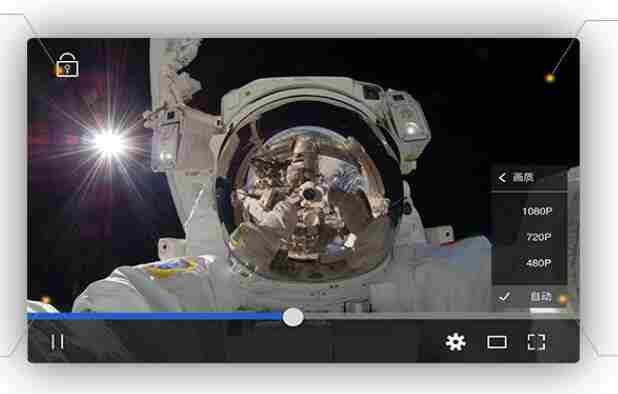Viewport: 618px width, 394px height.
Task: Click the orange dot at bottom-left of video
Action: [x=45, y=301]
